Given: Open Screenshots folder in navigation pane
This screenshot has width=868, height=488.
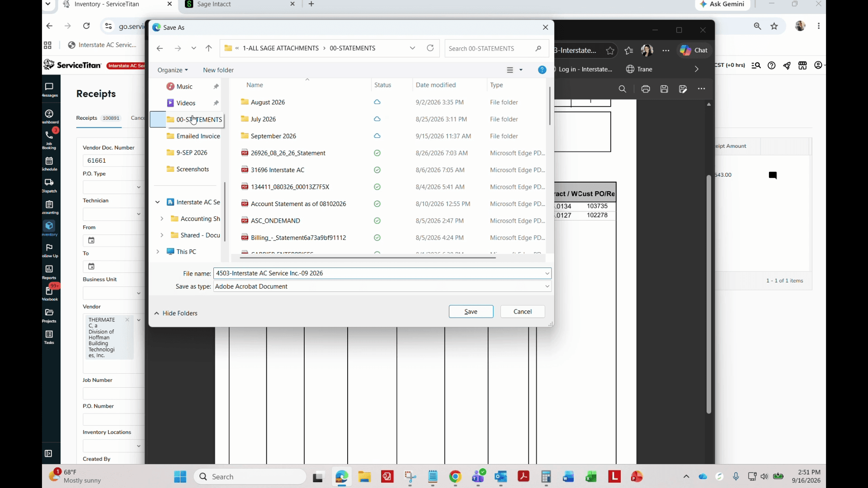Looking at the screenshot, I should tap(193, 169).
